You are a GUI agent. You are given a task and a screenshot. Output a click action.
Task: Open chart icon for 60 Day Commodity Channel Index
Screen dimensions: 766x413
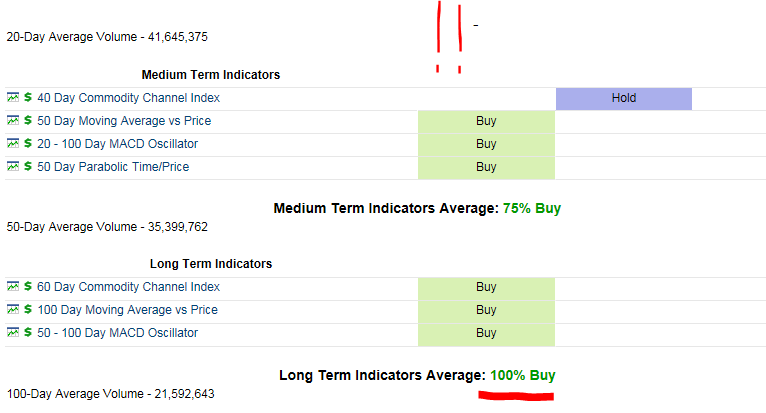[13, 287]
